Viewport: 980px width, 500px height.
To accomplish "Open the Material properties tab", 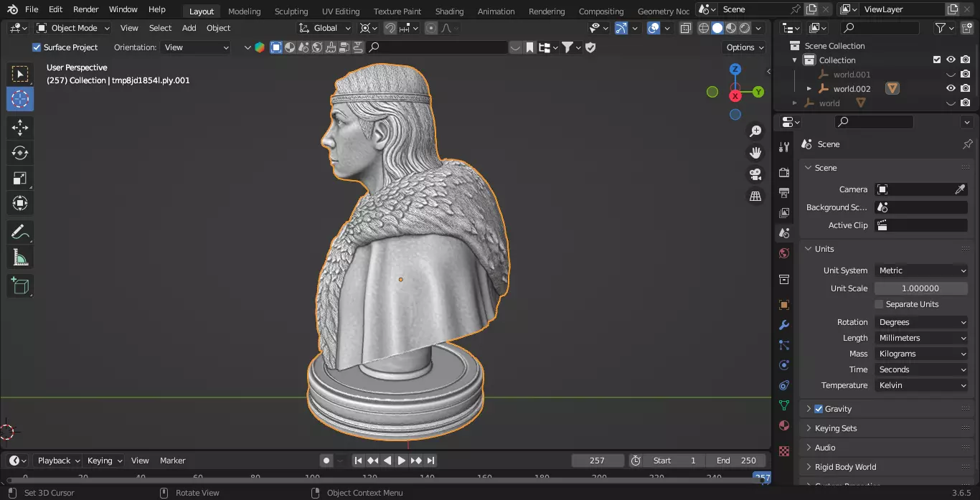I will pos(784,425).
